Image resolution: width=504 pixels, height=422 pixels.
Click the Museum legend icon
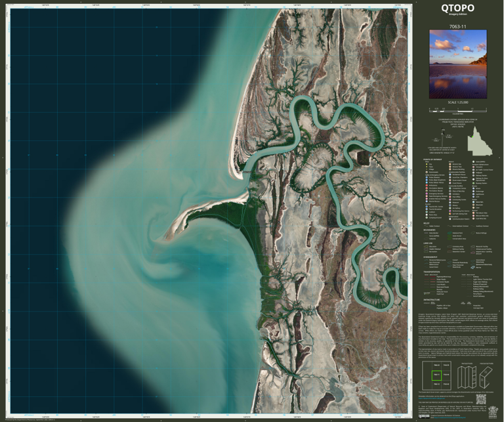pyautogui.click(x=450, y=203)
